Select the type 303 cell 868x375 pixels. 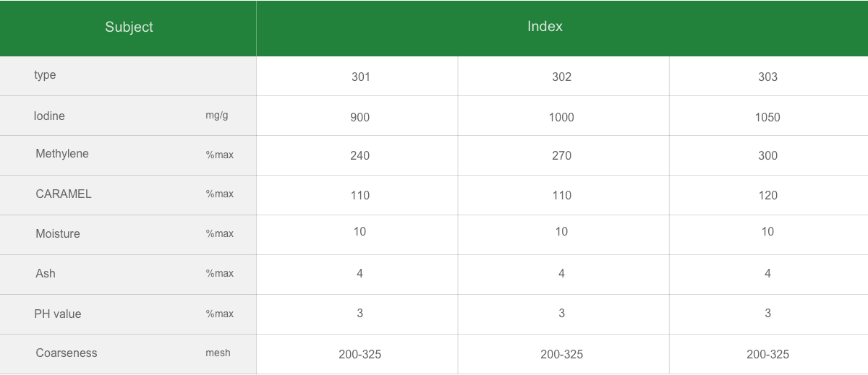pyautogui.click(x=767, y=77)
